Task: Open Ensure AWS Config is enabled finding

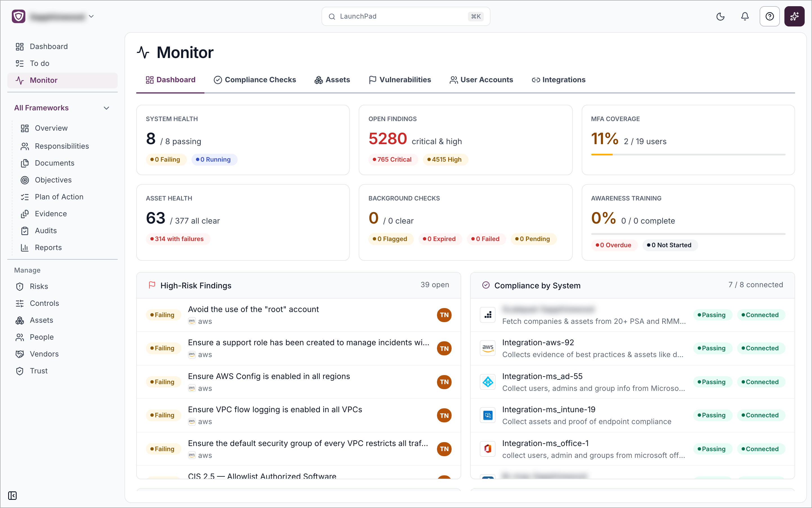Action: (299, 382)
